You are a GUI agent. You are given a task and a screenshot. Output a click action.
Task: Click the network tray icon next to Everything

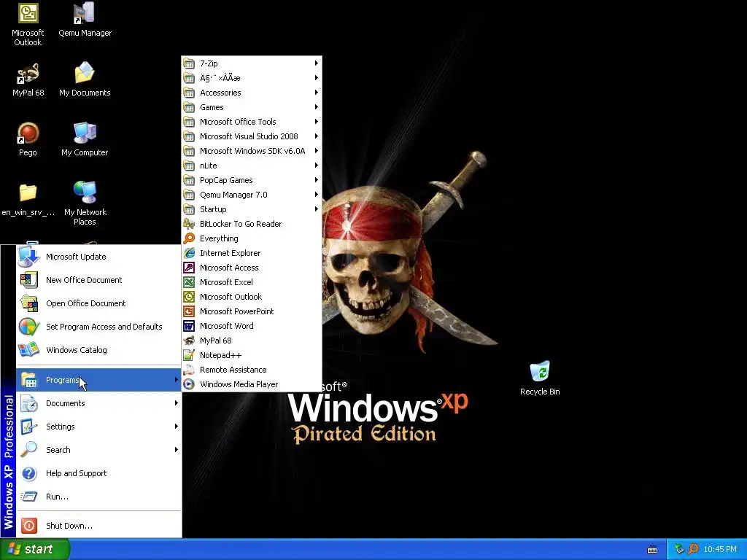679,550
